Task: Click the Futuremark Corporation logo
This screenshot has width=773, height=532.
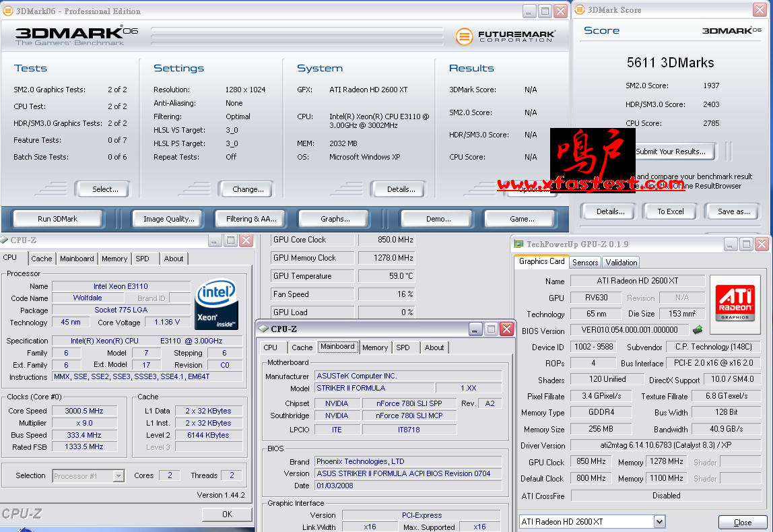Action: tap(505, 36)
